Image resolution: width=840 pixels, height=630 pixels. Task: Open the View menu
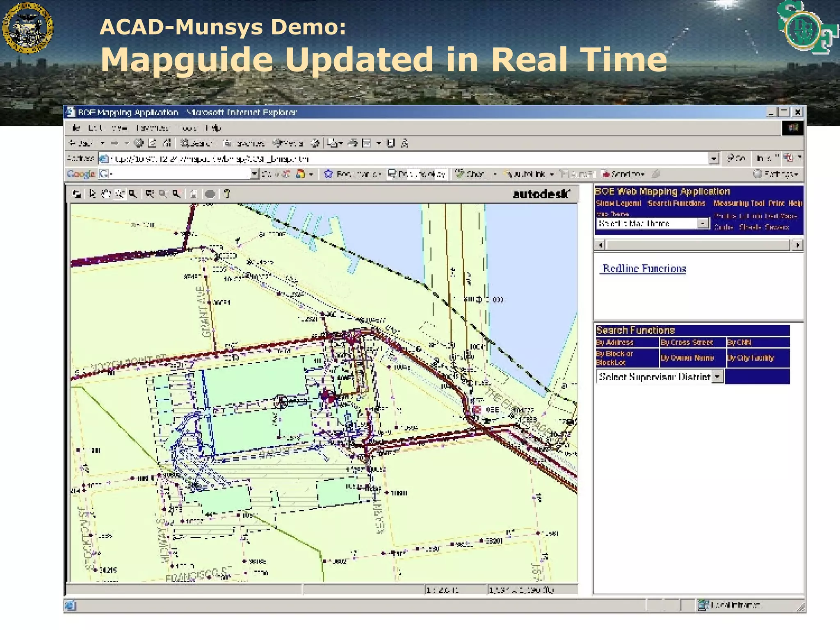pos(119,128)
